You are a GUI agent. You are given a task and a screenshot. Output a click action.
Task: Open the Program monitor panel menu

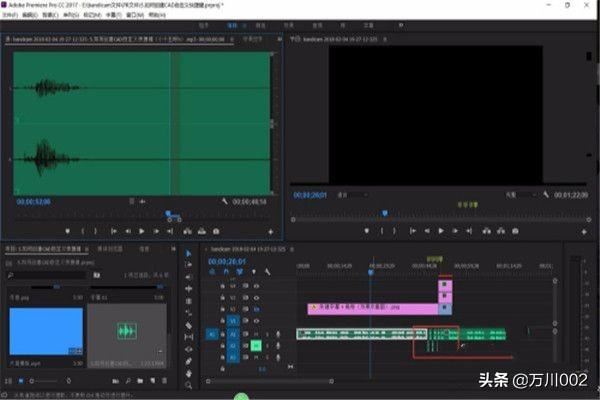(x=385, y=39)
